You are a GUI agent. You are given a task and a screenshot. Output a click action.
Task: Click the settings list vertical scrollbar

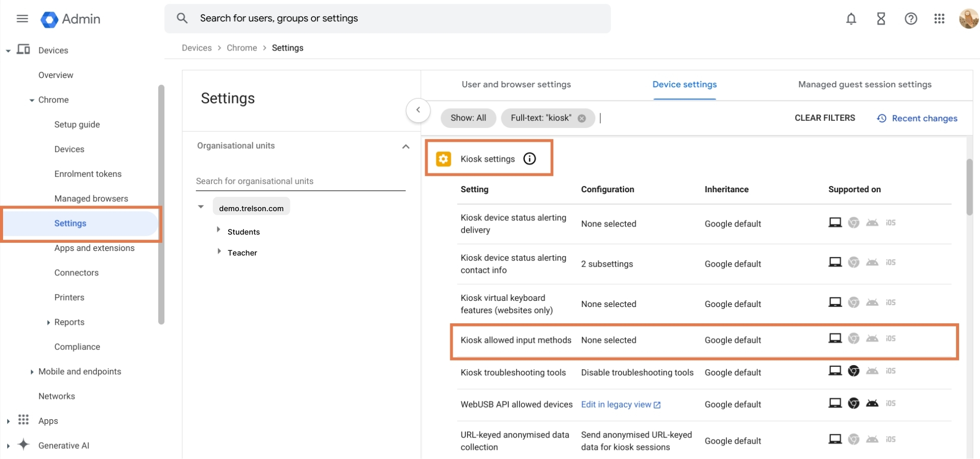tap(969, 187)
